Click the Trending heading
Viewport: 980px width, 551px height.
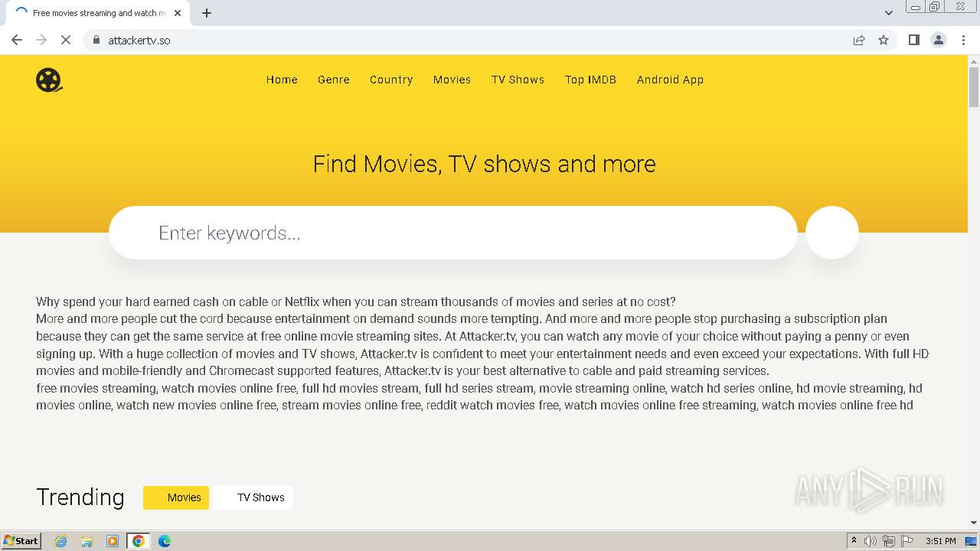click(80, 497)
